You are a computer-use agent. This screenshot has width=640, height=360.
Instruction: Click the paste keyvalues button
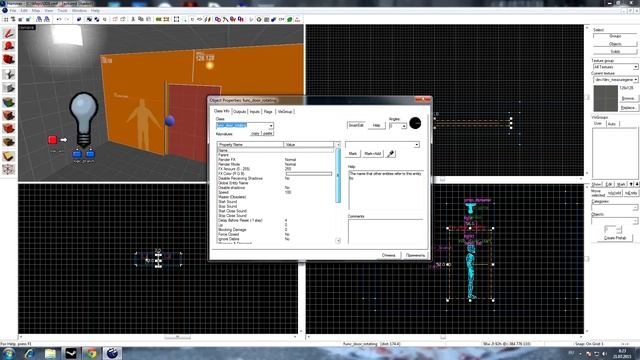pyautogui.click(x=268, y=133)
